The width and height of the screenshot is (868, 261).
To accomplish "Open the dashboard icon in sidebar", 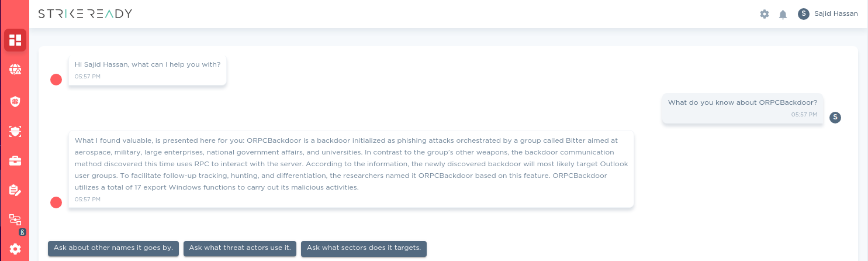I will pos(15,40).
